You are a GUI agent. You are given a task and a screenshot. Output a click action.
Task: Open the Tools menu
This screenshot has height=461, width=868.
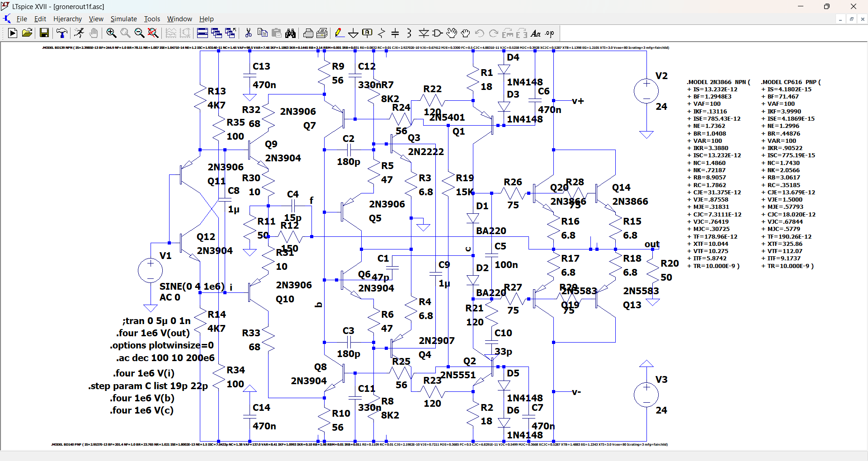point(152,19)
